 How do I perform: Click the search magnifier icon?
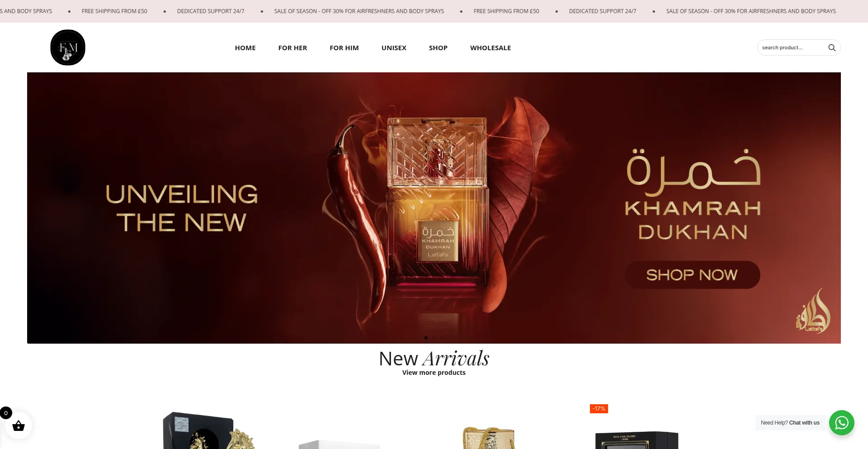[832, 47]
